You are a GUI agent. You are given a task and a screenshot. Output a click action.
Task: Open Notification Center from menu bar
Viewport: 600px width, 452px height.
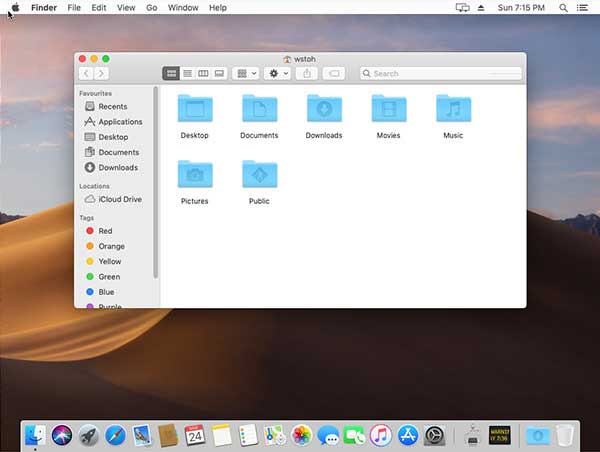coord(582,8)
